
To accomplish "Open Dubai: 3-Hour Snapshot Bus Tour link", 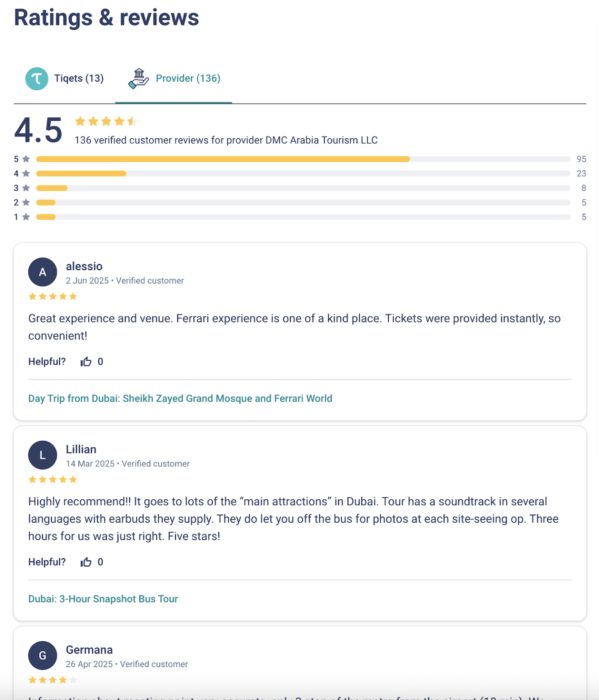I will click(x=103, y=599).
